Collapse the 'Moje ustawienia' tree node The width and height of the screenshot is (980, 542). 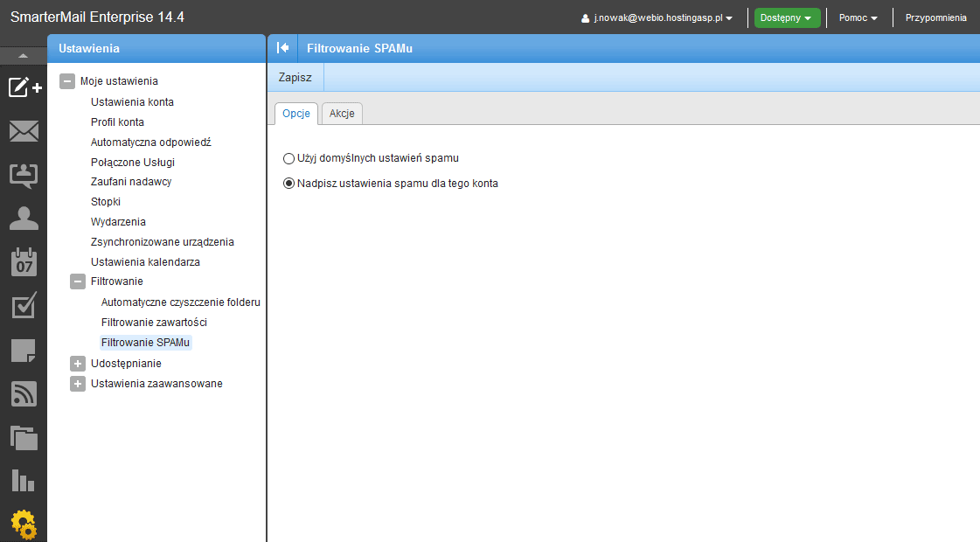tap(66, 81)
